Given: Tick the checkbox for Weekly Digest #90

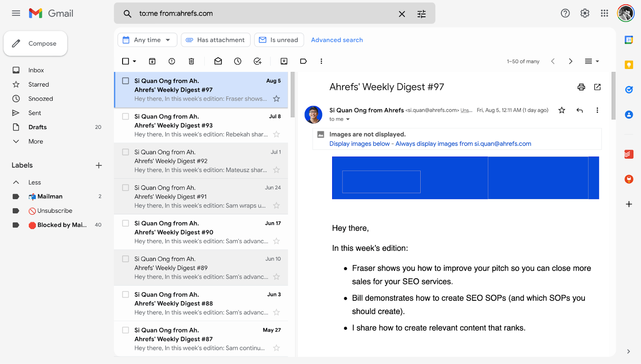Looking at the screenshot, I should point(125,223).
